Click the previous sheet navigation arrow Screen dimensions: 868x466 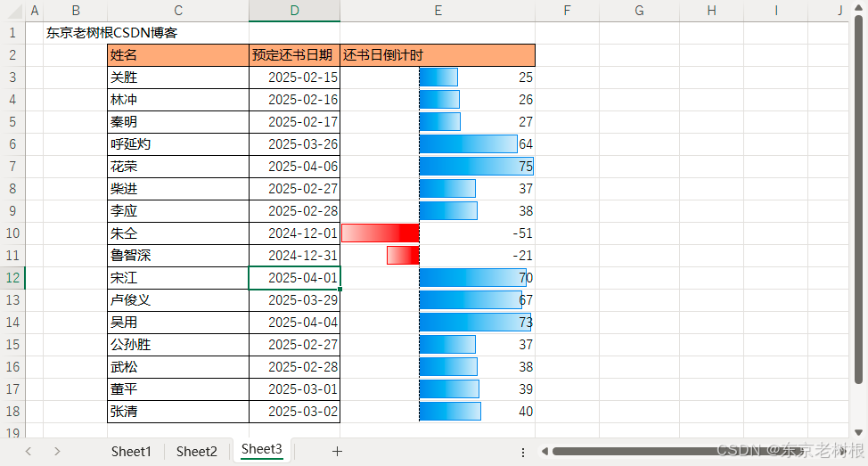point(29,452)
